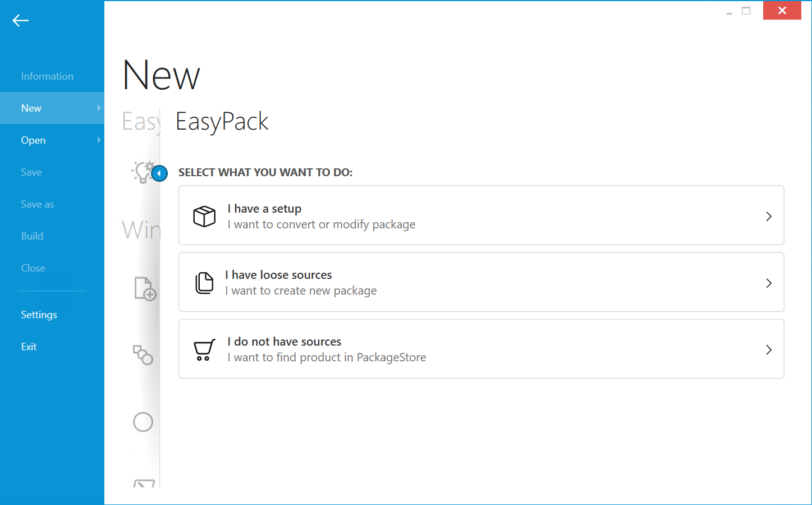Open the Information menu entry
This screenshot has height=505, width=812.
[47, 76]
